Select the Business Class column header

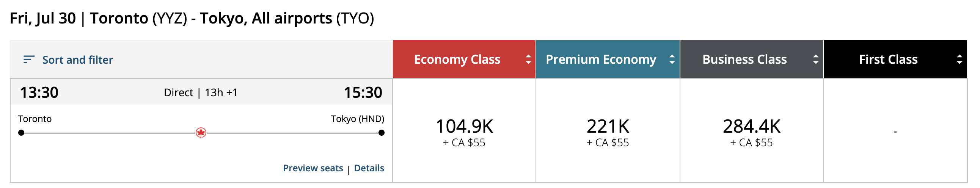click(744, 60)
